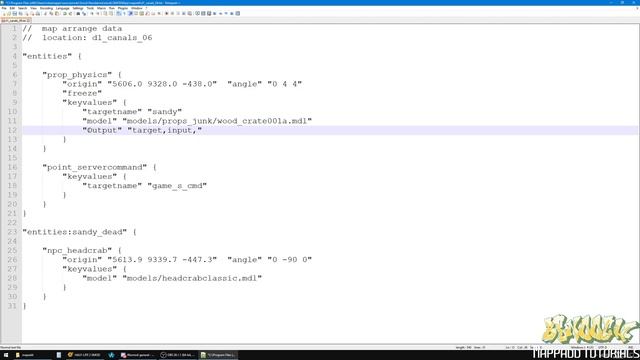This screenshot has width=640, height=360.
Task: Toggle synchronized horizontal scrolling
Action: (x=111, y=13)
